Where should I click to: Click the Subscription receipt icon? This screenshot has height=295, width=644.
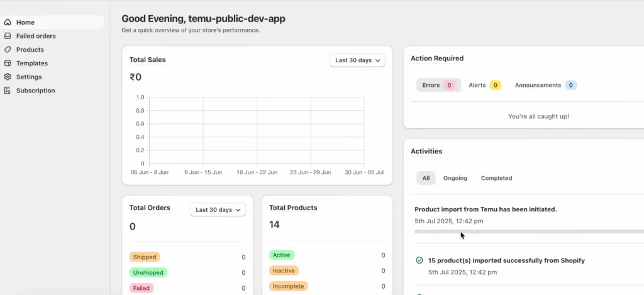click(x=8, y=91)
